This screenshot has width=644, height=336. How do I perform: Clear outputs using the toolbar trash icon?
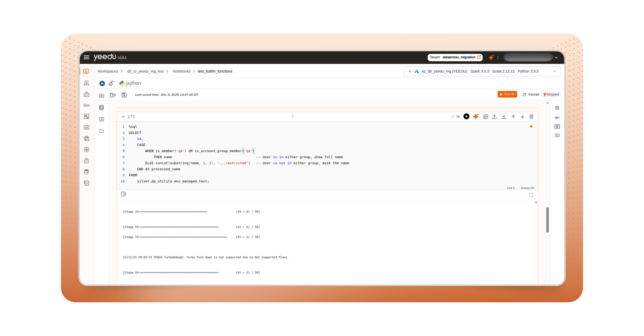click(x=113, y=95)
